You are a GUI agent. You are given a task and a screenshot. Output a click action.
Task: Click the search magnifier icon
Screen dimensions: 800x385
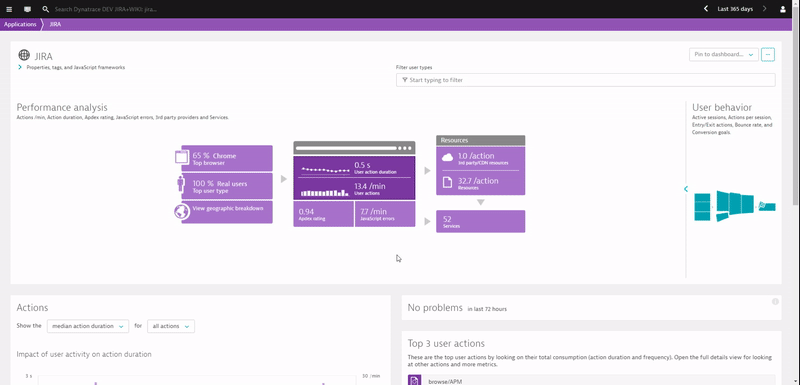click(45, 9)
